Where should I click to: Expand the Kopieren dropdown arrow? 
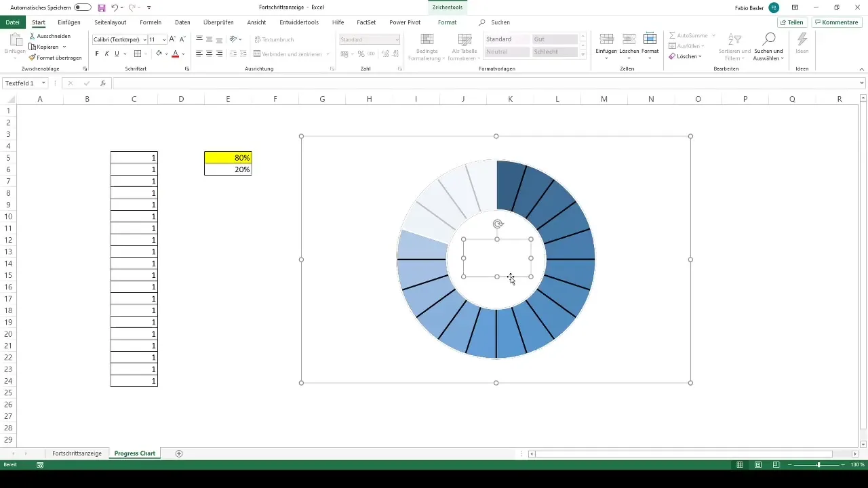point(64,47)
